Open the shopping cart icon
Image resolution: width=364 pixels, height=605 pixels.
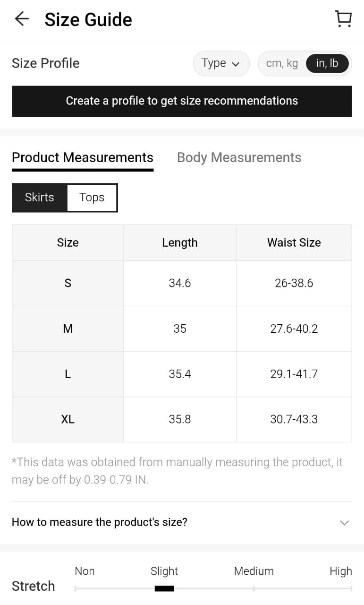click(x=343, y=19)
